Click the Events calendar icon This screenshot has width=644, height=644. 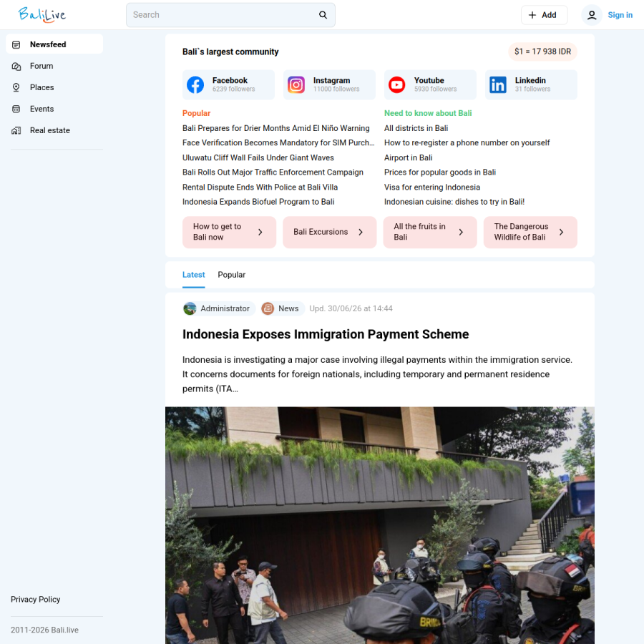click(16, 109)
